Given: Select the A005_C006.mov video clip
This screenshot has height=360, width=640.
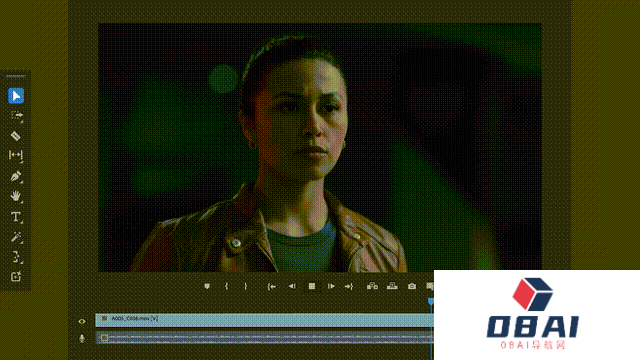Looking at the screenshot, I should (x=264, y=320).
